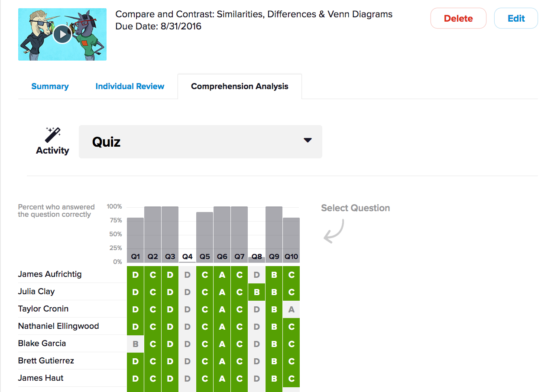Click the Edit button

516,19
